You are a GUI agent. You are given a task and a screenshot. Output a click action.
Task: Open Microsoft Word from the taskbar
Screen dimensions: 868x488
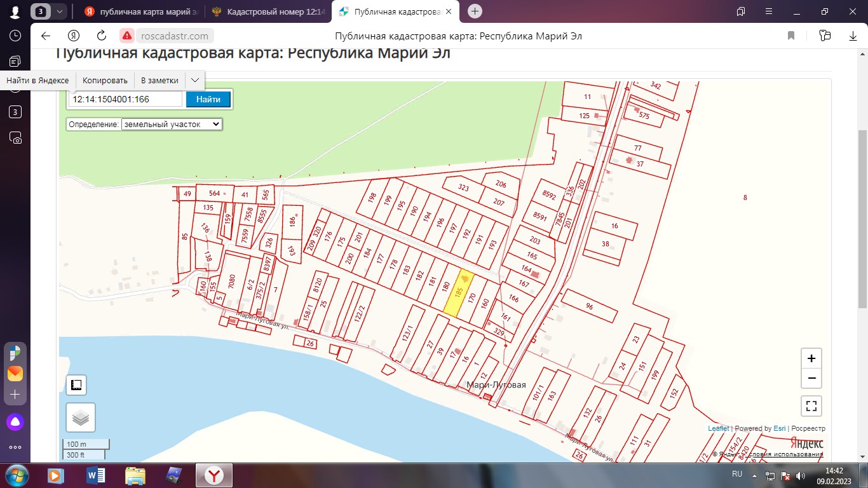coord(95,475)
